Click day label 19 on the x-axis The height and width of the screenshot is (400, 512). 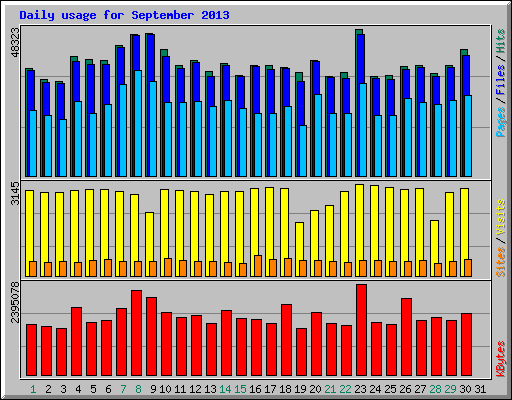[300, 389]
